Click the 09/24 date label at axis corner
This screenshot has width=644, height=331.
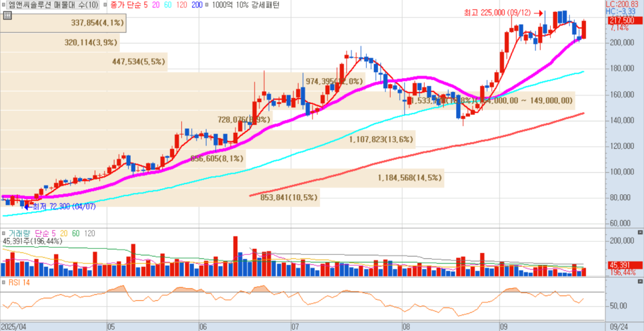[619, 327]
